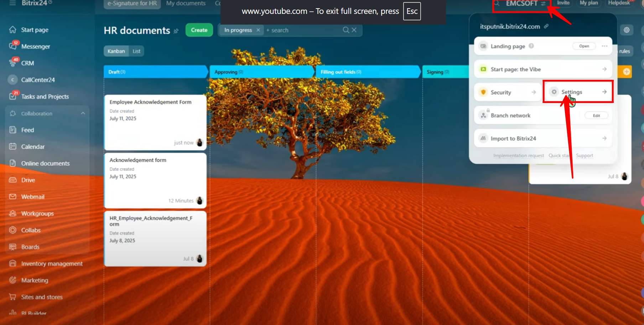Open Start page: the Vibe
Screen dimensions: 644x325
click(x=543, y=69)
